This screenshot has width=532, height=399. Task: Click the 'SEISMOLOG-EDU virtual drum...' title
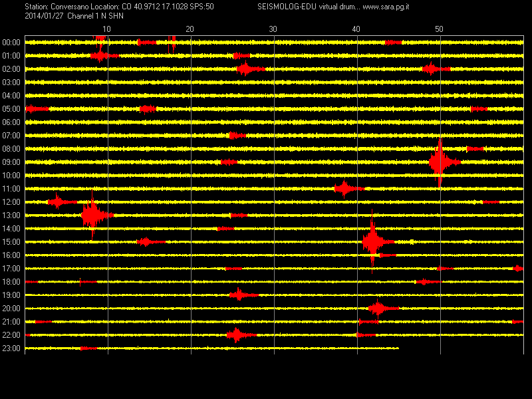[x=309, y=7]
